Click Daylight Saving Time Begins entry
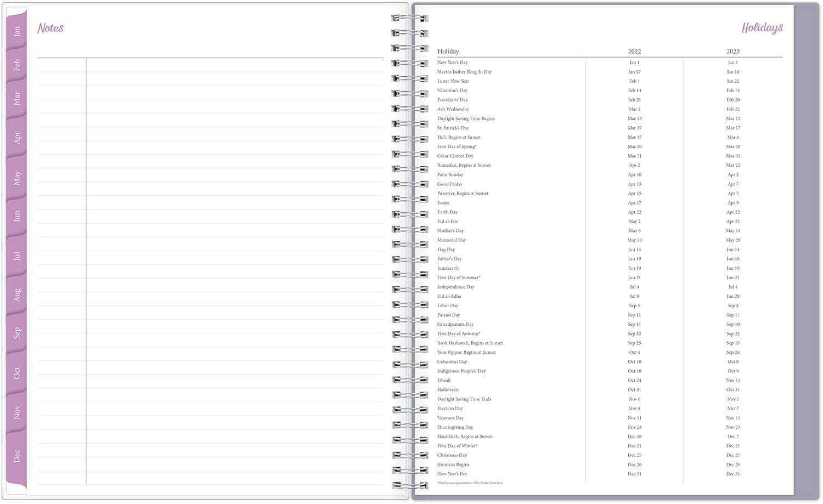This screenshot has width=823, height=504. point(466,118)
